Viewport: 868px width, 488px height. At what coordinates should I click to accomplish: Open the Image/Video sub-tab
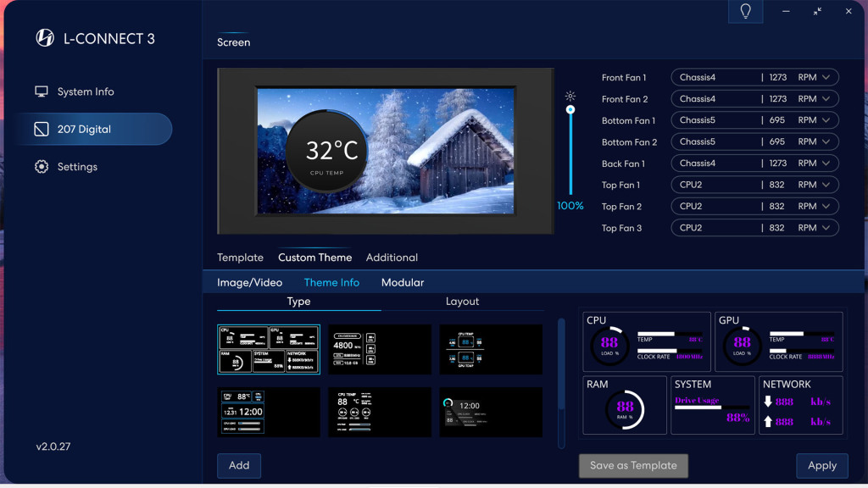(x=249, y=282)
